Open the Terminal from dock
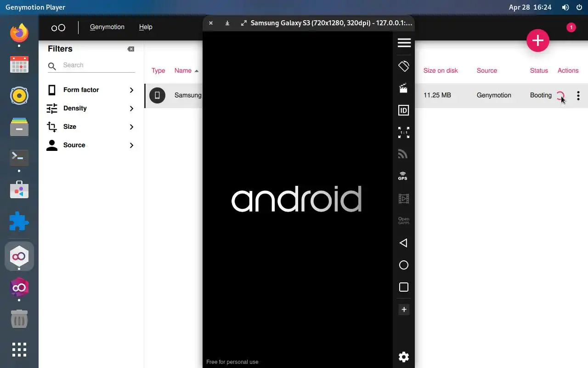 pyautogui.click(x=19, y=158)
